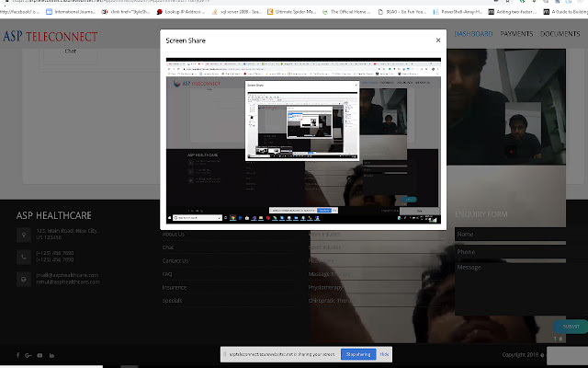Click the YouTube footer icon

pyautogui.click(x=40, y=355)
